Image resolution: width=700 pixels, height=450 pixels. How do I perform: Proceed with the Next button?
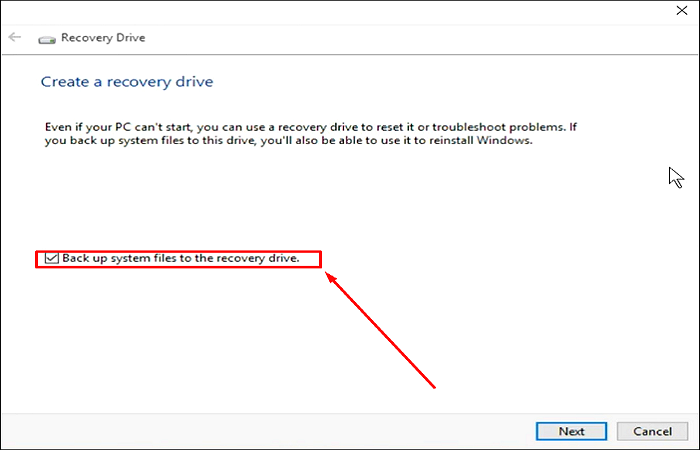571,431
